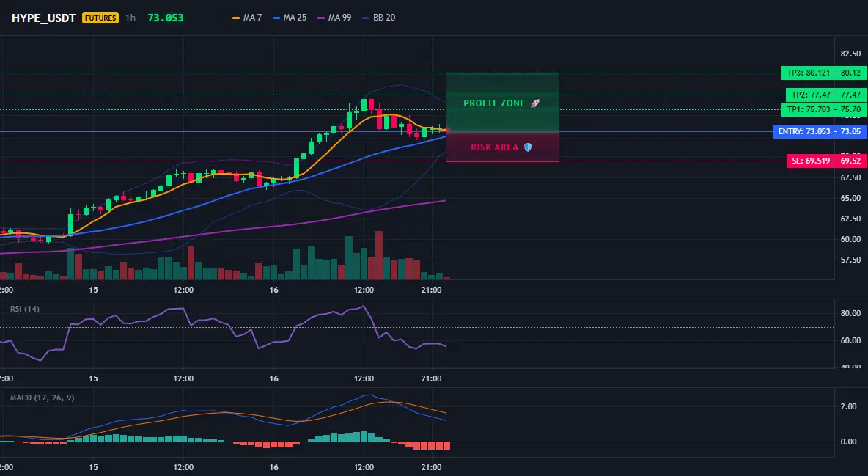Toggle the MA 7 legend item
This screenshot has width=868, height=476.
coord(247,18)
